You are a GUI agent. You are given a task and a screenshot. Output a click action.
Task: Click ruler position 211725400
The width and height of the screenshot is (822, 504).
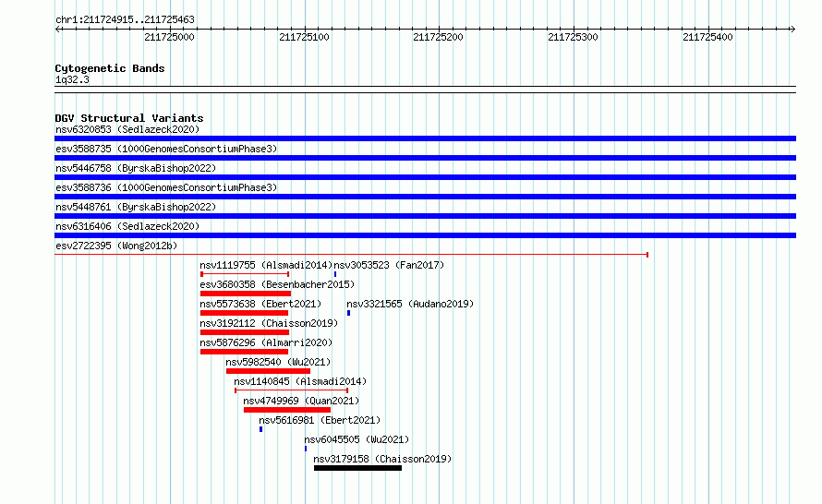pos(707,37)
